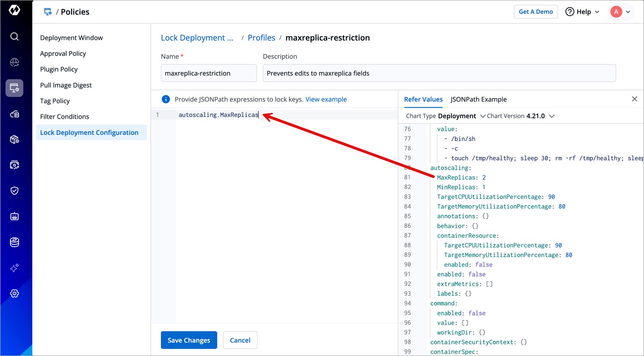Expand the Help menu
This screenshot has width=644, height=356.
click(x=582, y=12)
